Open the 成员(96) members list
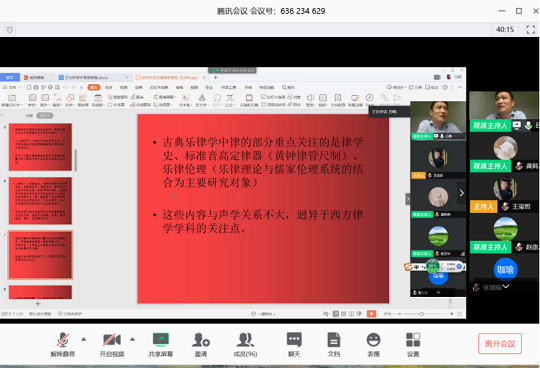This screenshot has width=540, height=368. [x=245, y=344]
